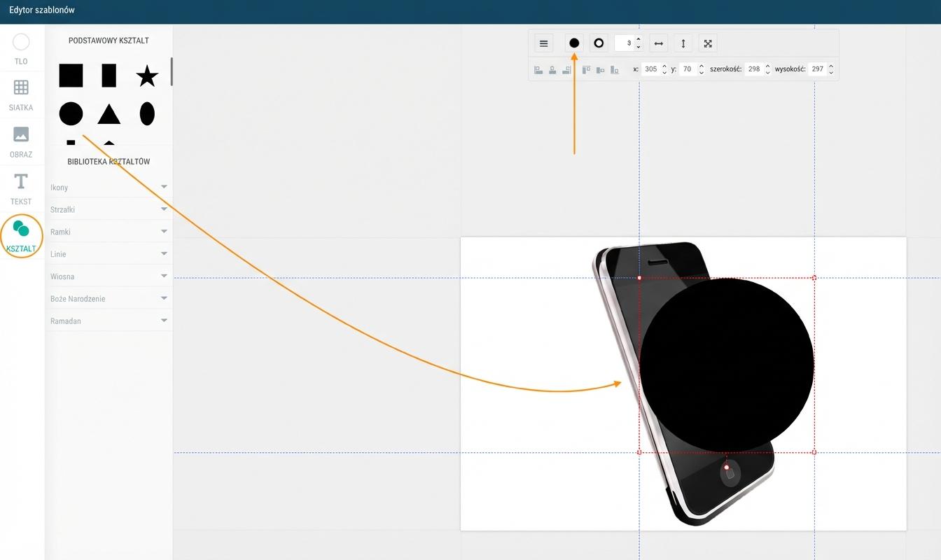Click the PODSTAWOWY KSZTAŁT heading
Image resolution: width=941 pixels, height=560 pixels.
[x=109, y=41]
